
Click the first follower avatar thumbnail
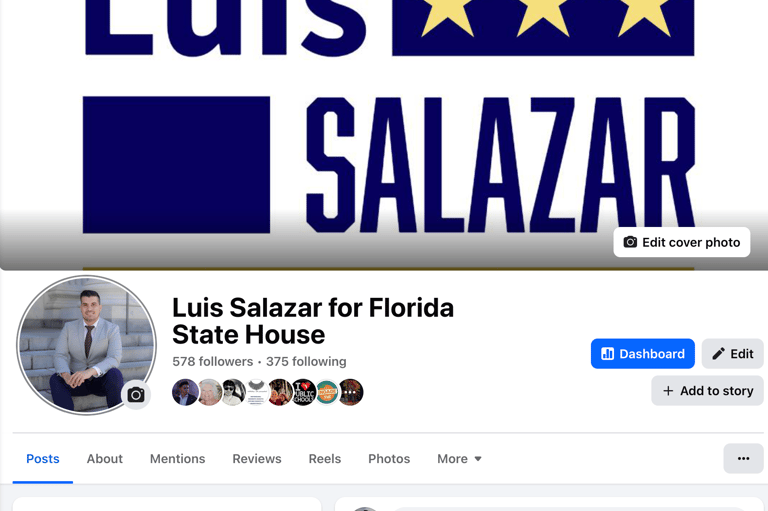[185, 392]
